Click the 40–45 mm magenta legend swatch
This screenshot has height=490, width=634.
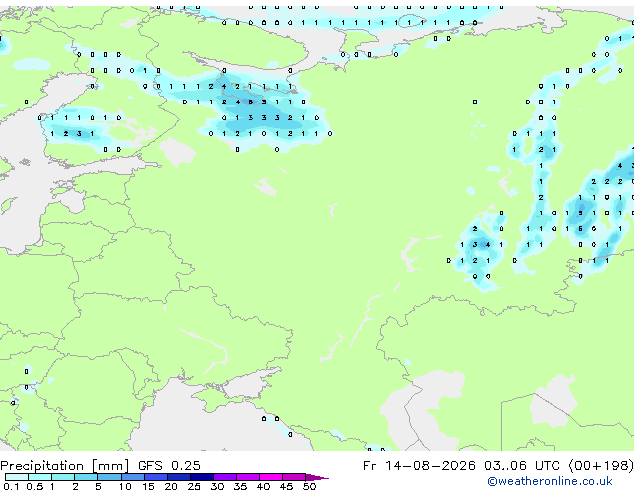tap(271, 477)
